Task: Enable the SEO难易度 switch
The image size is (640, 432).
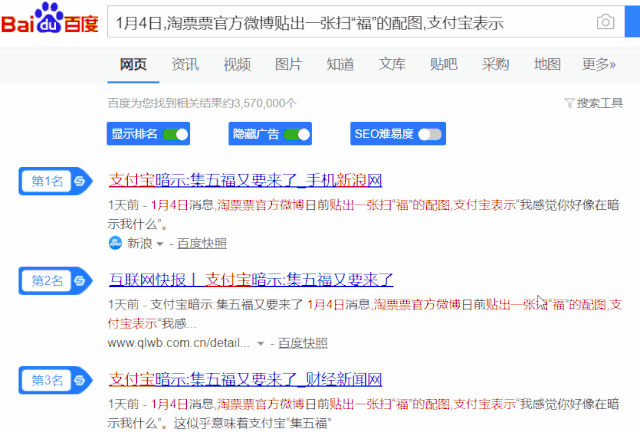Action: (430, 134)
